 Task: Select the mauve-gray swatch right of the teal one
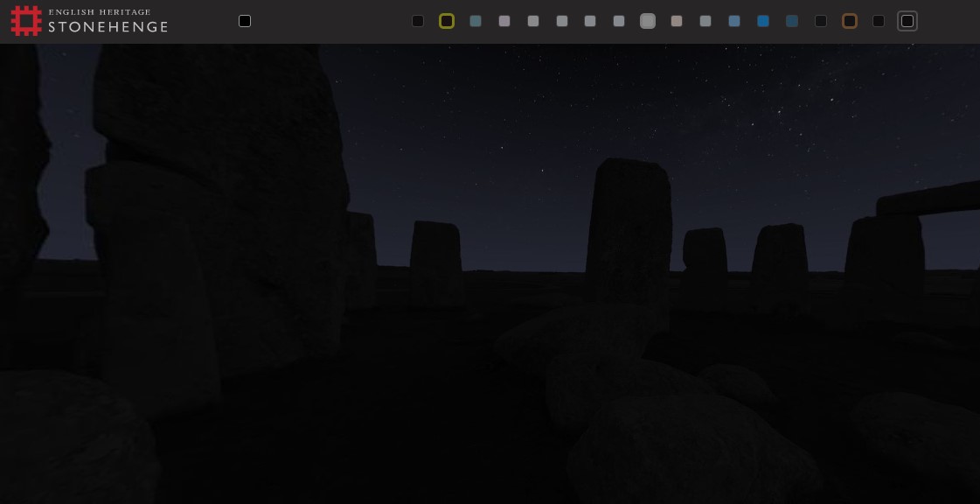point(504,21)
